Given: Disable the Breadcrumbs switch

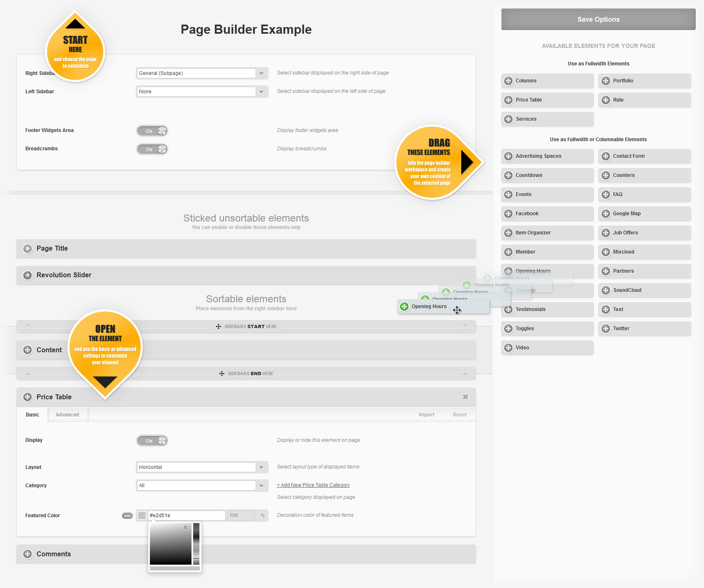Looking at the screenshot, I should pyautogui.click(x=152, y=149).
